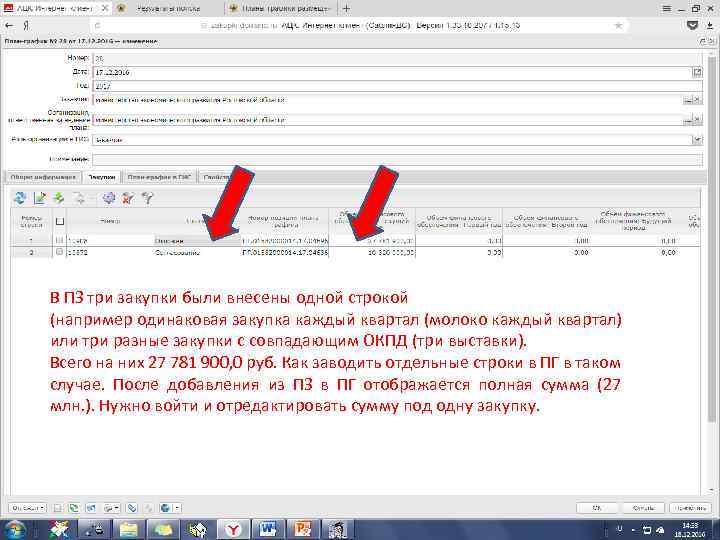Open the dropdown arrow next to the globe icon
The image size is (720, 540).
pos(177,508)
